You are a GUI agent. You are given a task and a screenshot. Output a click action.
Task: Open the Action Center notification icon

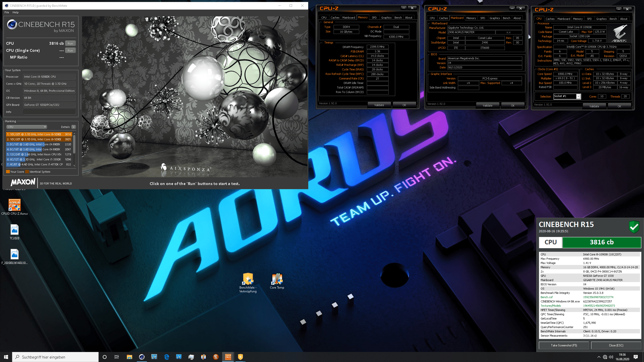[636, 357]
